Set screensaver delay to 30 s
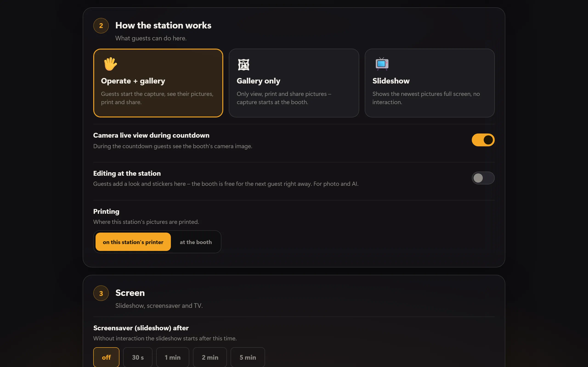The width and height of the screenshot is (588, 367). pyautogui.click(x=138, y=357)
